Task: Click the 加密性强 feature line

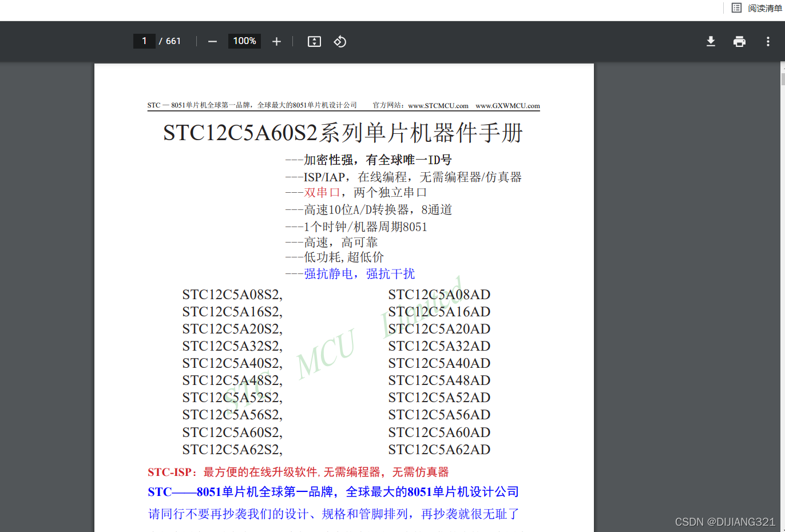Action: tap(368, 160)
